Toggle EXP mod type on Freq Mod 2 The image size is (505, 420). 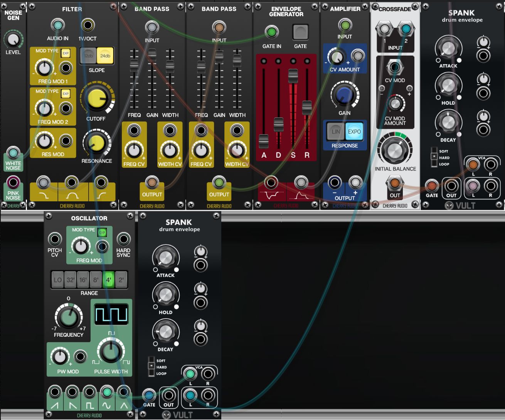[x=66, y=94]
